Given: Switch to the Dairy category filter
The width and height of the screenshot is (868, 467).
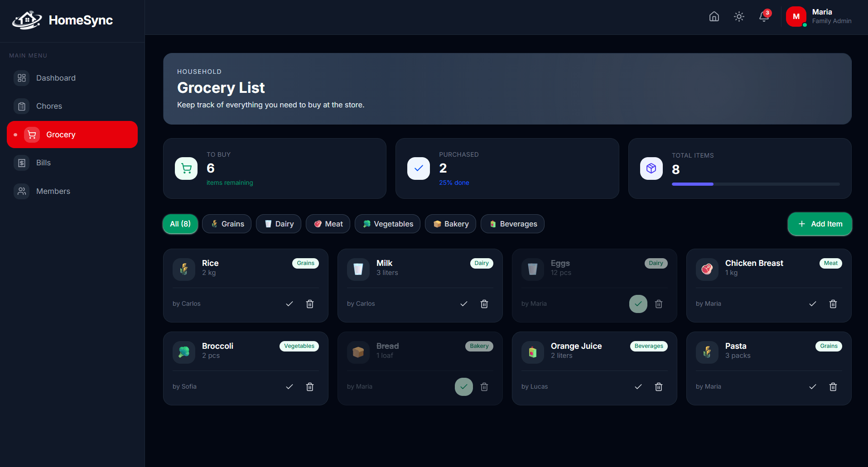Looking at the screenshot, I should click(278, 224).
